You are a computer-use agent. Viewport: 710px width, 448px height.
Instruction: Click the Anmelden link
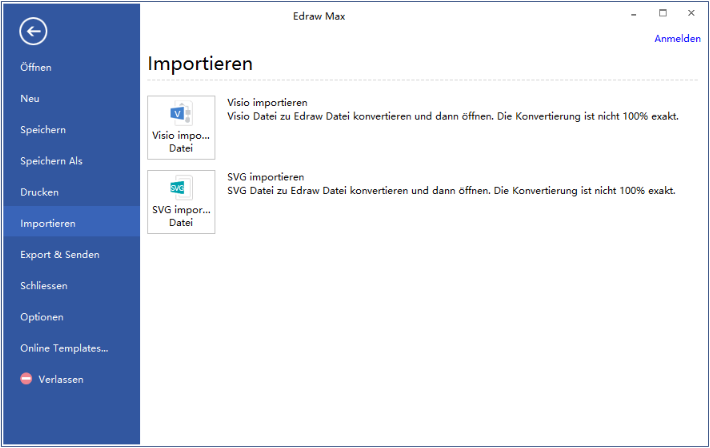point(677,39)
